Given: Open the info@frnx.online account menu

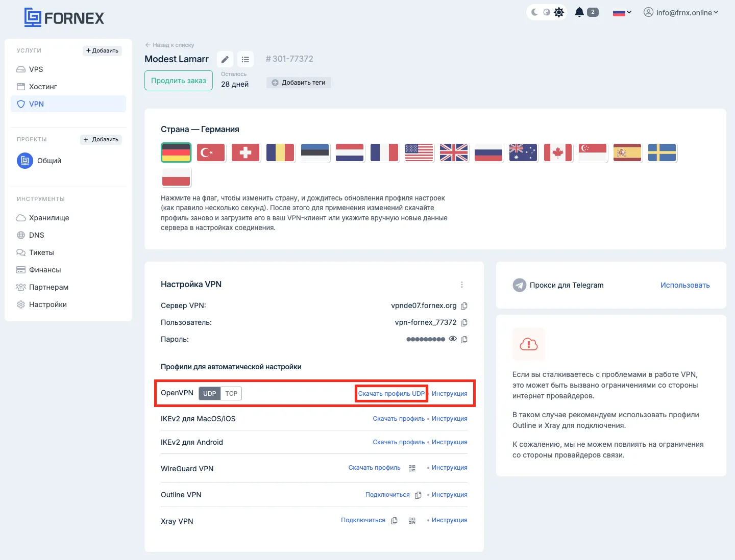Looking at the screenshot, I should click(681, 13).
